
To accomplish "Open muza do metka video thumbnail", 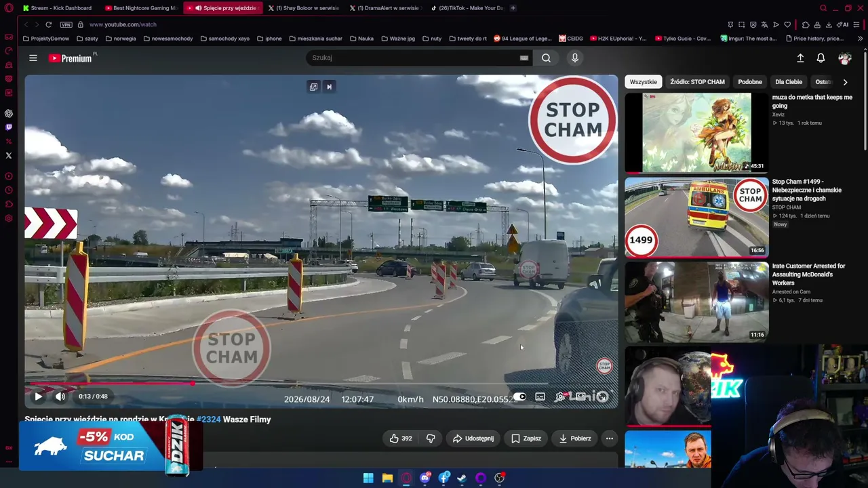I will pos(696,133).
